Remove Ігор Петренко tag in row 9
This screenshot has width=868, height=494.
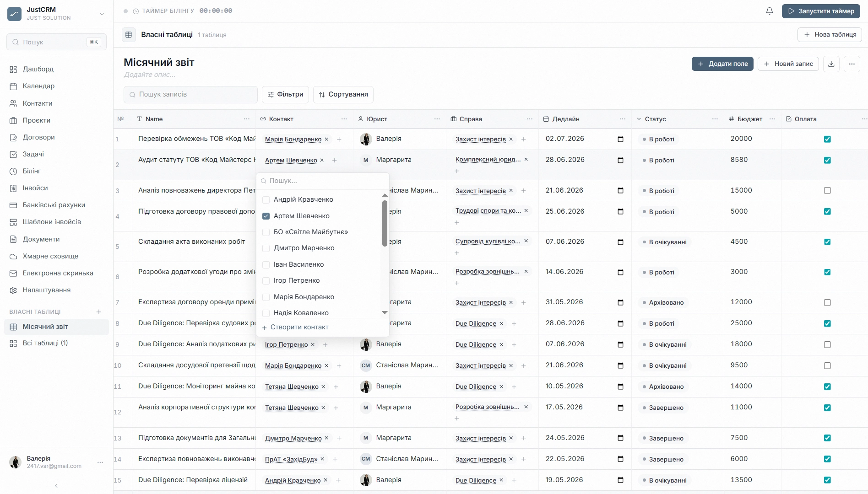[313, 344]
